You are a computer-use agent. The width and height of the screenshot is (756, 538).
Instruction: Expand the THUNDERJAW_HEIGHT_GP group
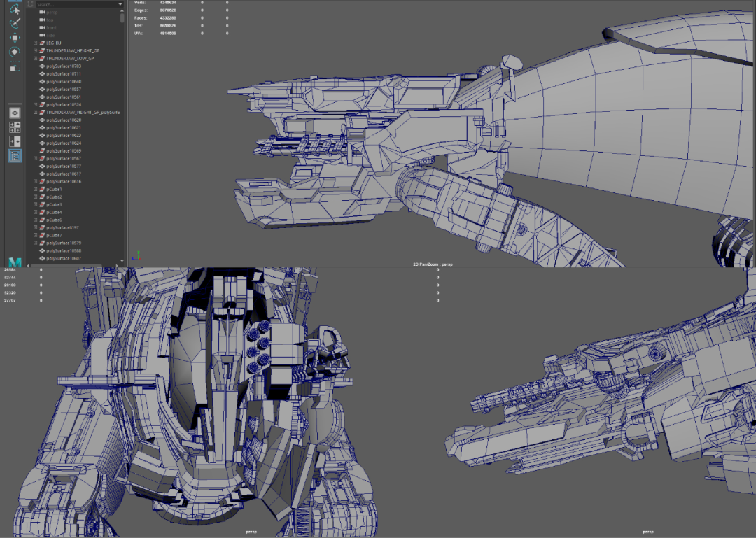coord(35,50)
